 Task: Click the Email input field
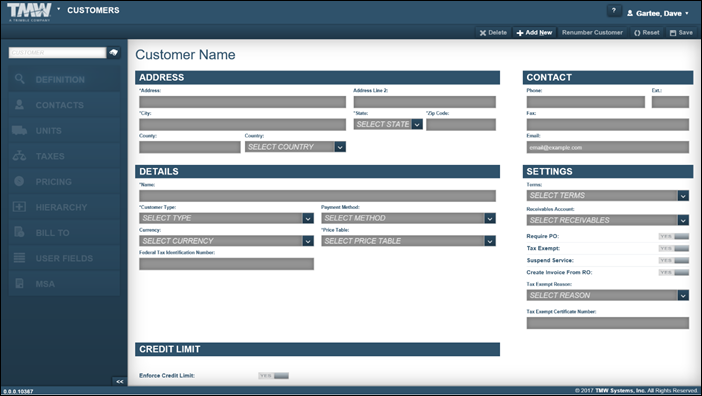pos(608,147)
